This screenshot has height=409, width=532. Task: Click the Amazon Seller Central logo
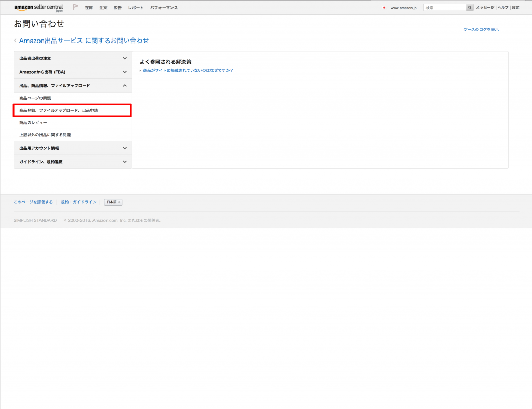(38, 8)
